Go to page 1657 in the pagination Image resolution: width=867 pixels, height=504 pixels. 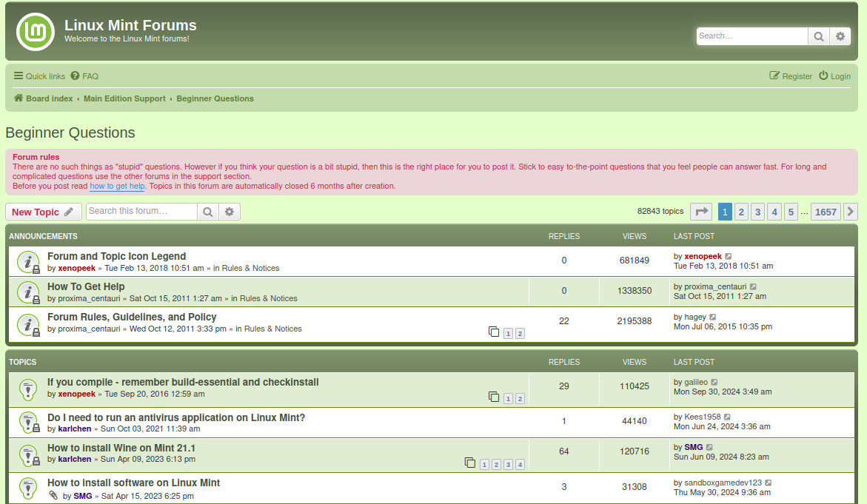[825, 211]
